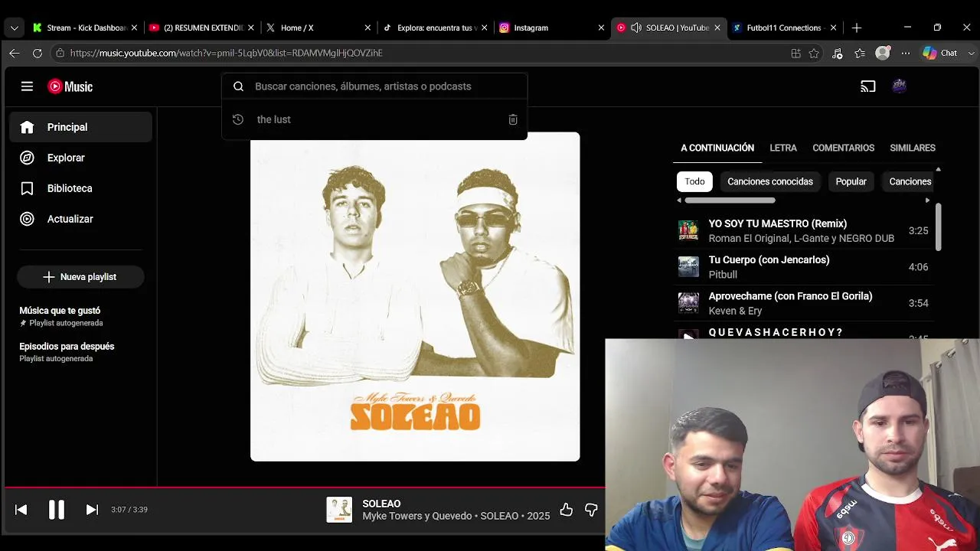Switch to the Home / X tab
980x551 pixels.
point(318,28)
